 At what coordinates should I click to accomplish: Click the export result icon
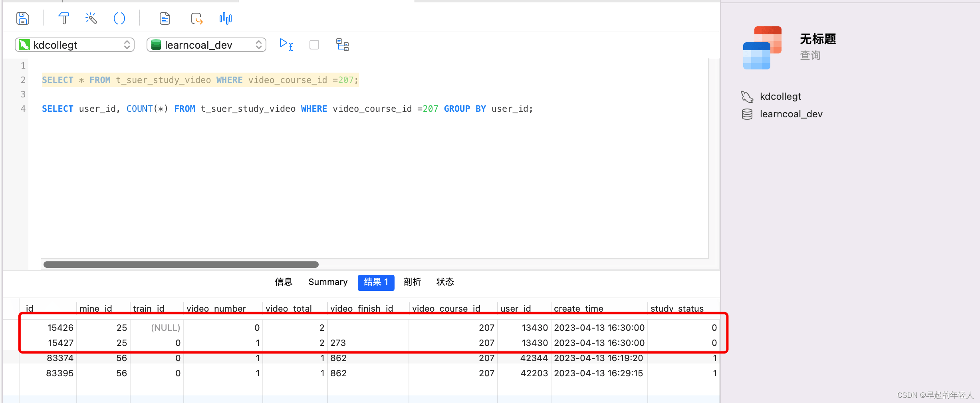pos(196,18)
